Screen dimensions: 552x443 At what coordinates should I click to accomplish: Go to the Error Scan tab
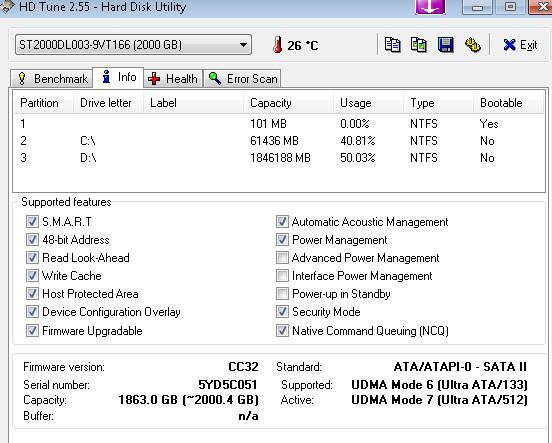pyautogui.click(x=243, y=79)
